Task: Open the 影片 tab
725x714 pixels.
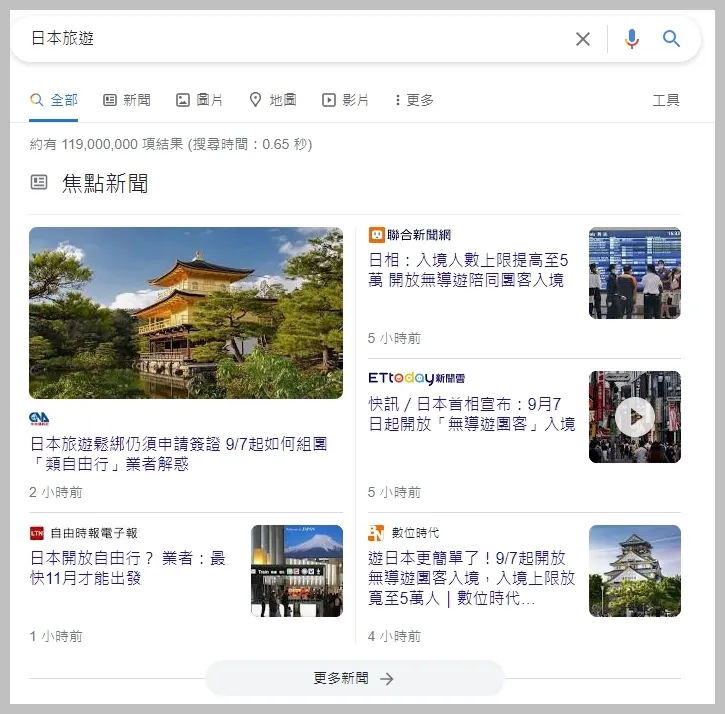Action: click(345, 100)
